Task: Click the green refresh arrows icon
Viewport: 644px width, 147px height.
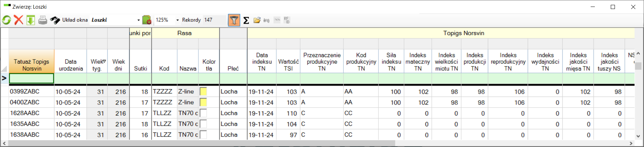Action: 7,20
